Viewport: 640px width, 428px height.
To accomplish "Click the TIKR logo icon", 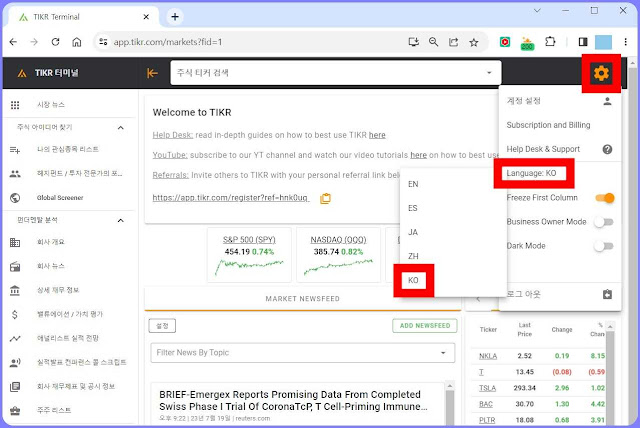I will pyautogui.click(x=22, y=73).
